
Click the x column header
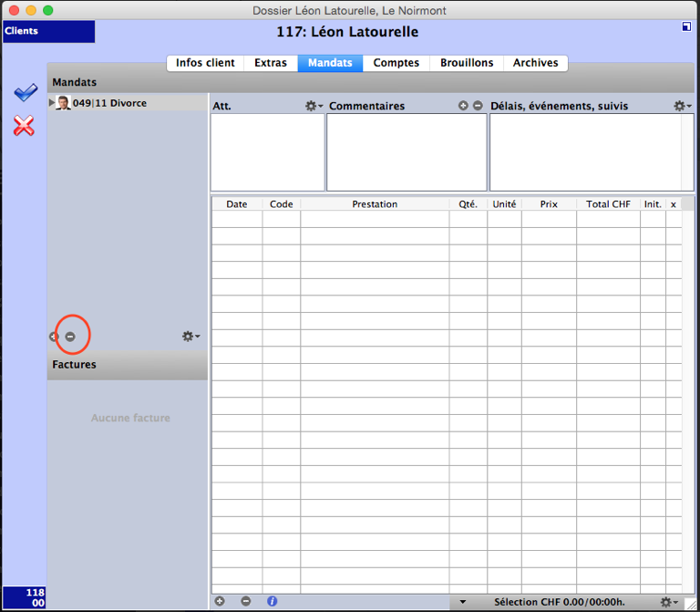click(674, 204)
